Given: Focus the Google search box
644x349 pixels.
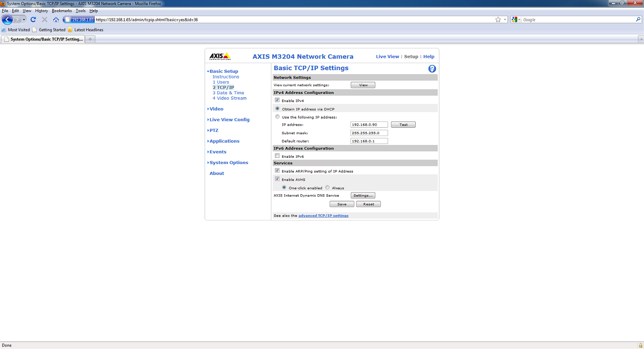Looking at the screenshot, I should click(x=578, y=20).
